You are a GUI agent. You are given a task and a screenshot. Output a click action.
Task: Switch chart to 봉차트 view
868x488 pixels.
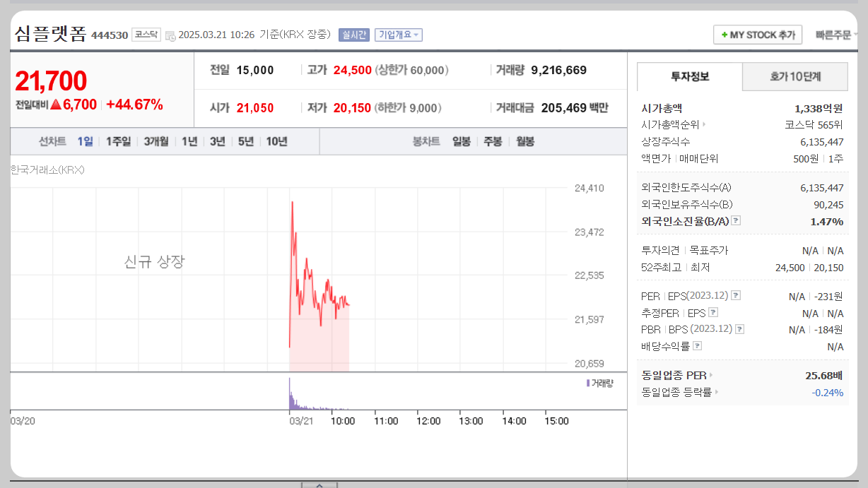(426, 141)
